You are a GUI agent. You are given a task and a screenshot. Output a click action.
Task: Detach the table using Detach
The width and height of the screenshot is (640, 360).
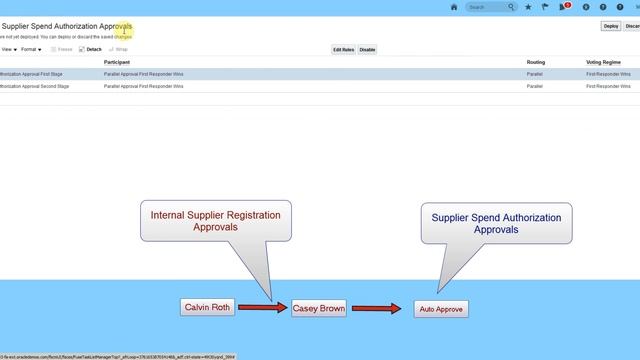click(90, 49)
